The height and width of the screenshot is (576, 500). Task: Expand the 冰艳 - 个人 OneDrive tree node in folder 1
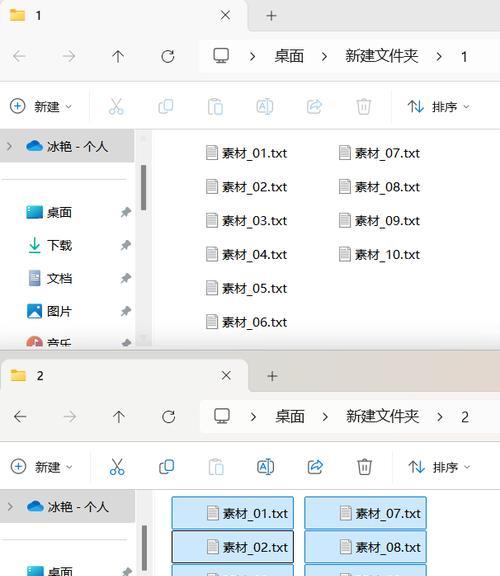9,147
